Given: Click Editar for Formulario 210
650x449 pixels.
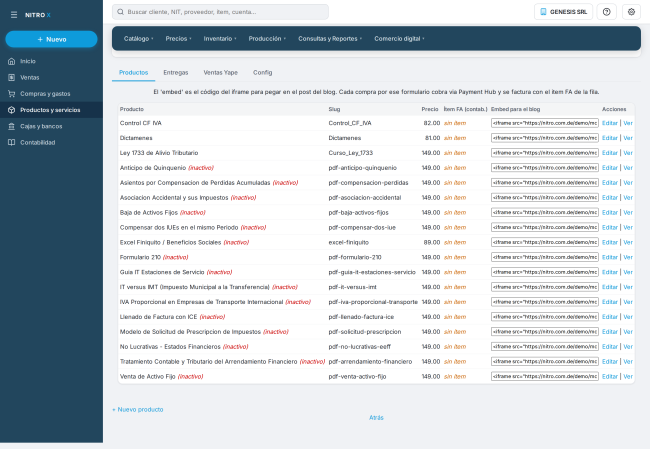Looking at the screenshot, I should pyautogui.click(x=609, y=257).
